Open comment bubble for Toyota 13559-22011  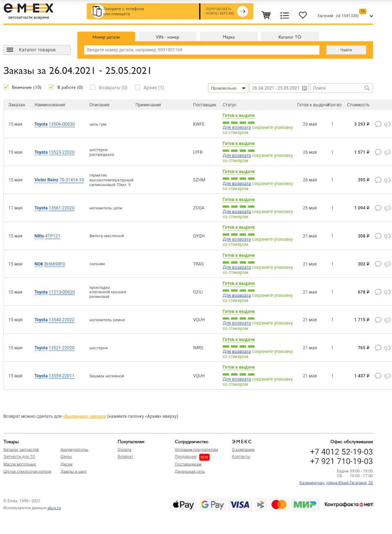coord(378,376)
